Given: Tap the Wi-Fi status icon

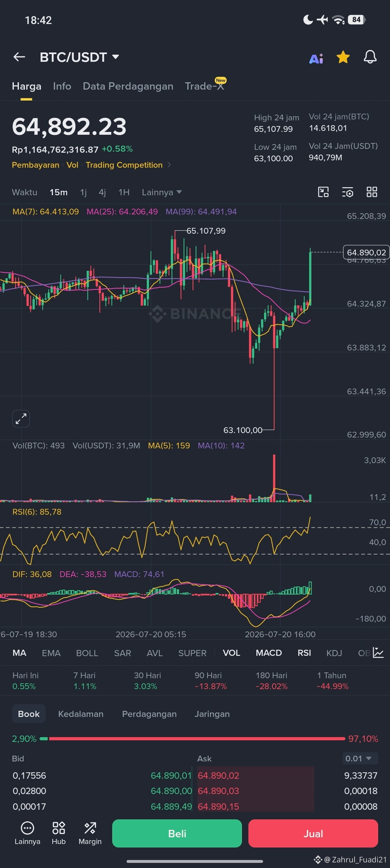Looking at the screenshot, I should [x=338, y=20].
